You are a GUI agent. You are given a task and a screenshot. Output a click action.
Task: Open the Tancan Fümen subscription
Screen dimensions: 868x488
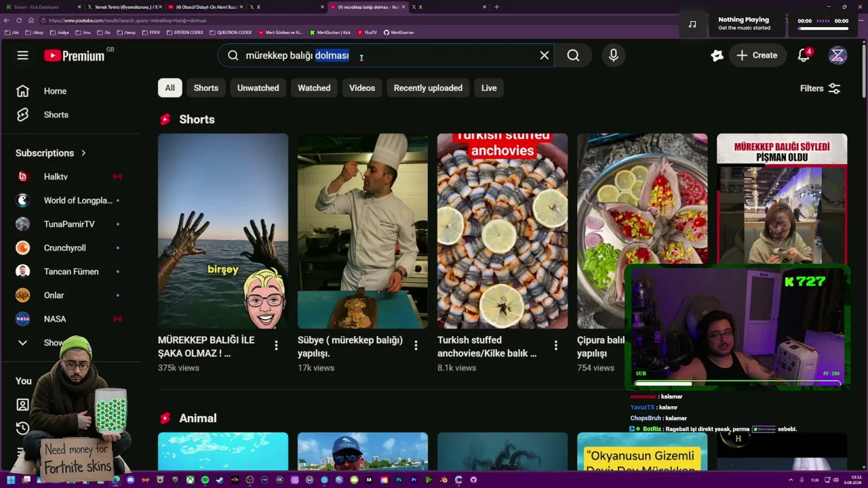pos(71,272)
